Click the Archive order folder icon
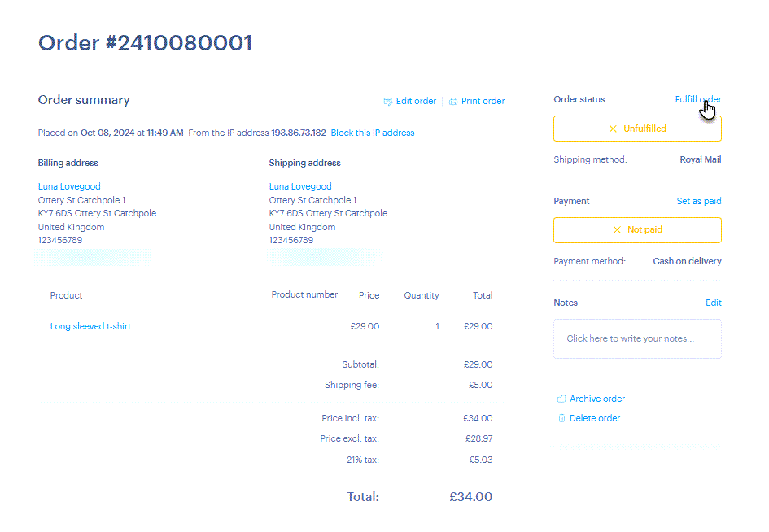Screen dimensions: 769x532 561,399
